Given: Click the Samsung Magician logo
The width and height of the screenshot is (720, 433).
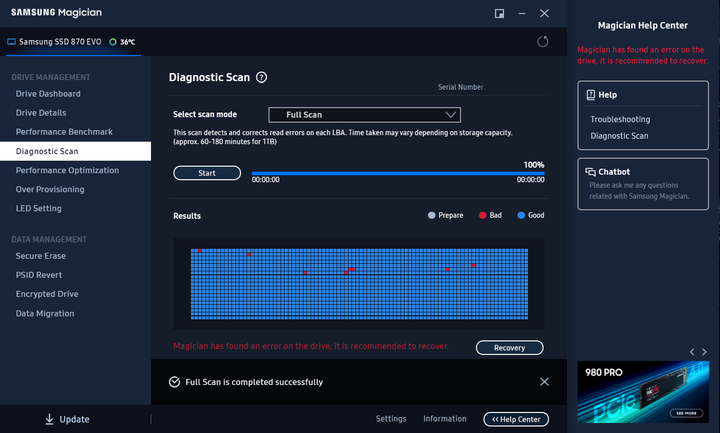Looking at the screenshot, I should (56, 12).
